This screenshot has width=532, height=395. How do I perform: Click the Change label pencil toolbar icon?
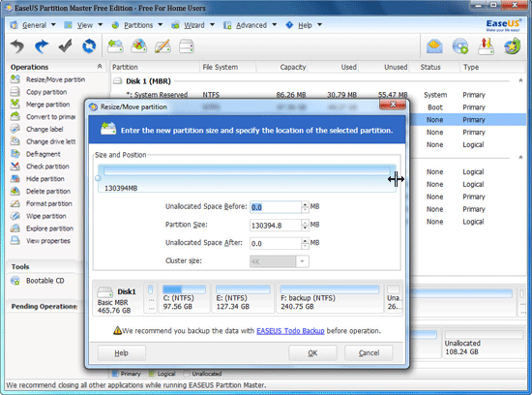click(x=163, y=46)
